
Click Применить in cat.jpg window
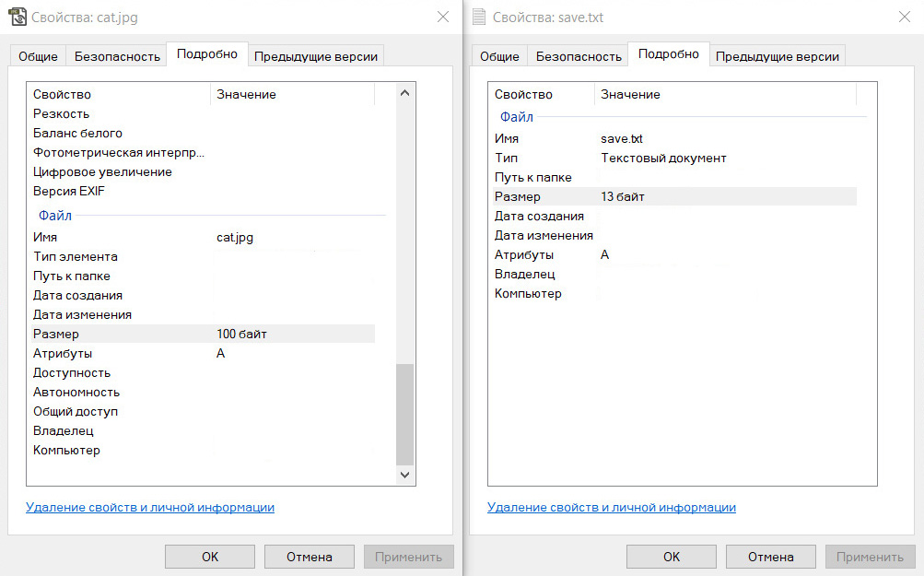pos(408,557)
